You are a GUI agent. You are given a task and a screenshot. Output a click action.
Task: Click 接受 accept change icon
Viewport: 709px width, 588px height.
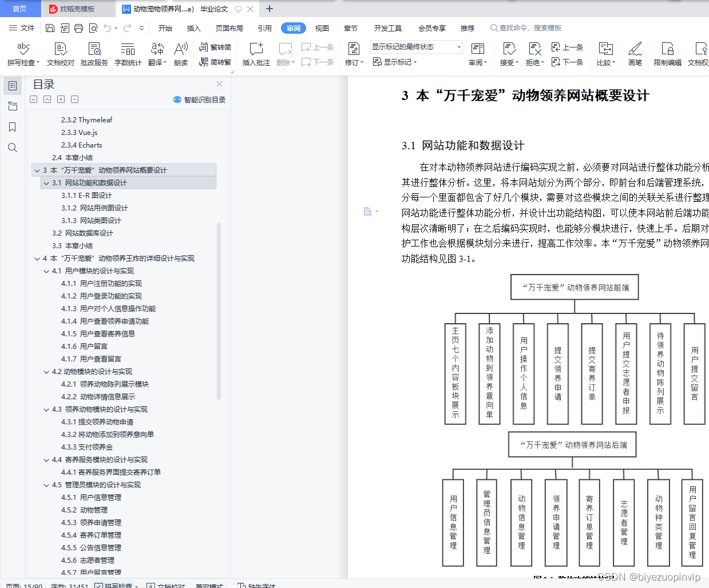click(x=508, y=49)
